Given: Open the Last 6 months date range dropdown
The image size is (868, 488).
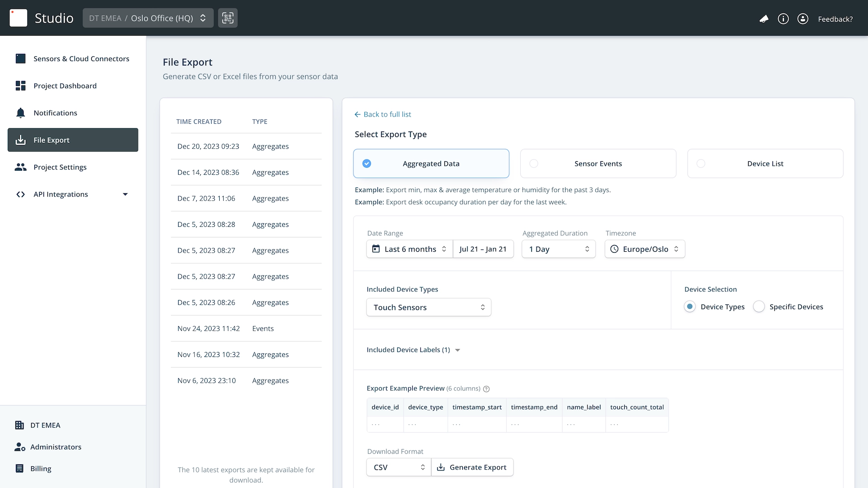Looking at the screenshot, I should (x=410, y=249).
